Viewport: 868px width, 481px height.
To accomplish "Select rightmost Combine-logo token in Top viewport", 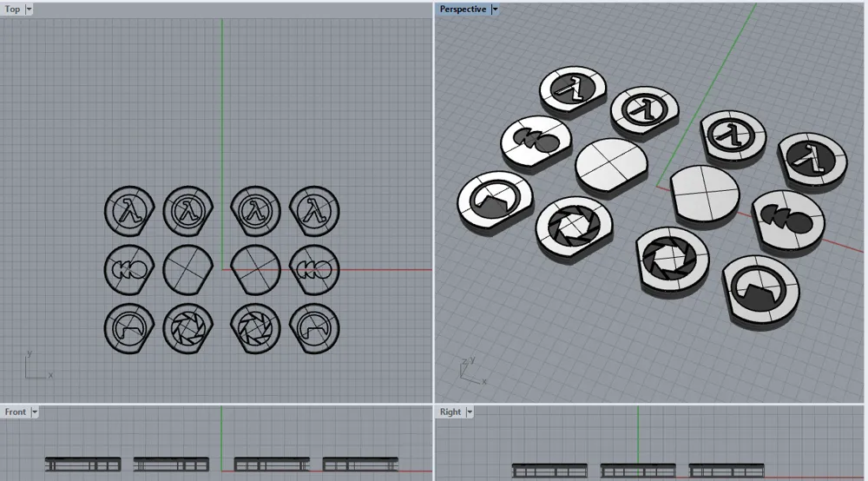I will coord(314,270).
